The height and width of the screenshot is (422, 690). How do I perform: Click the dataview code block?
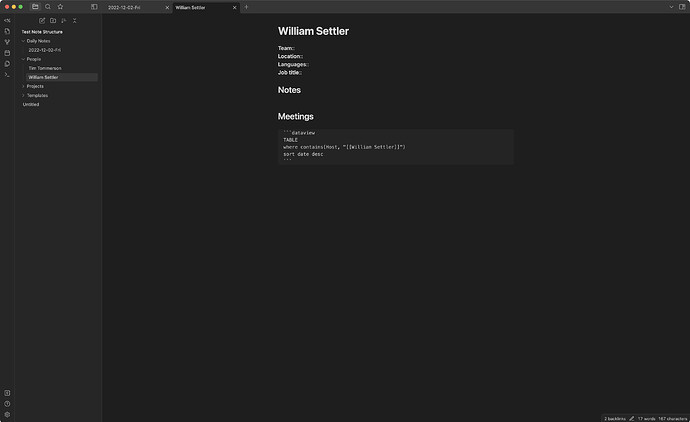[x=396, y=147]
